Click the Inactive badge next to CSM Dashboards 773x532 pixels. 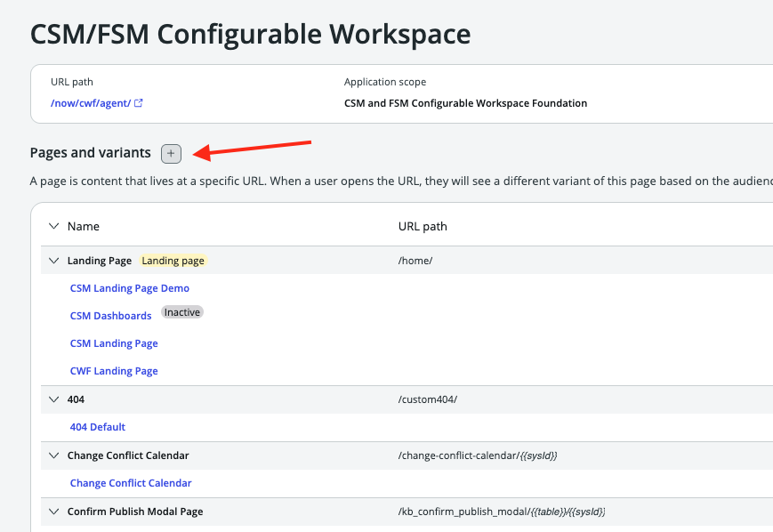(x=182, y=312)
